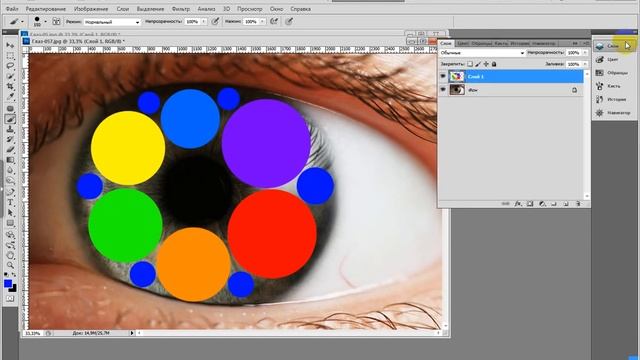Toggle Quick Mask mode

[10, 299]
